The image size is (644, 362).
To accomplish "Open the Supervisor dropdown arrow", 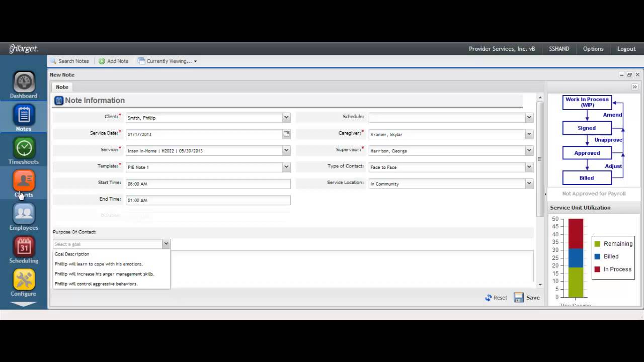I will (x=529, y=151).
